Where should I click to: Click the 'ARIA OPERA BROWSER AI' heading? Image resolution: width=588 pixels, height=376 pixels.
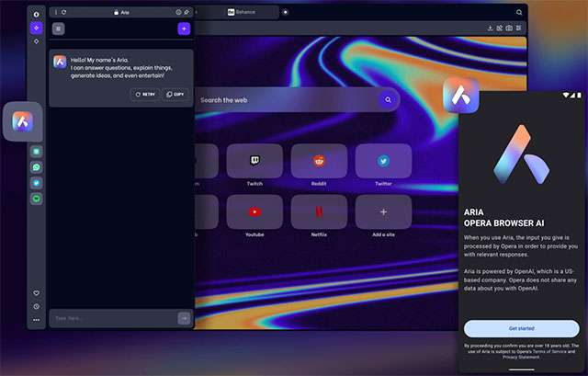click(503, 218)
